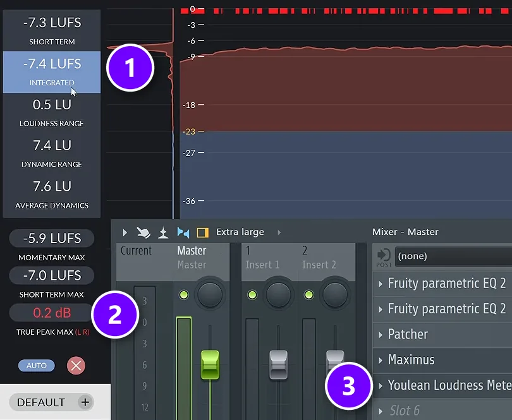512x420 pixels.
Task: Open the first Fruity parametric EQ 2 plugin
Action: [447, 284]
